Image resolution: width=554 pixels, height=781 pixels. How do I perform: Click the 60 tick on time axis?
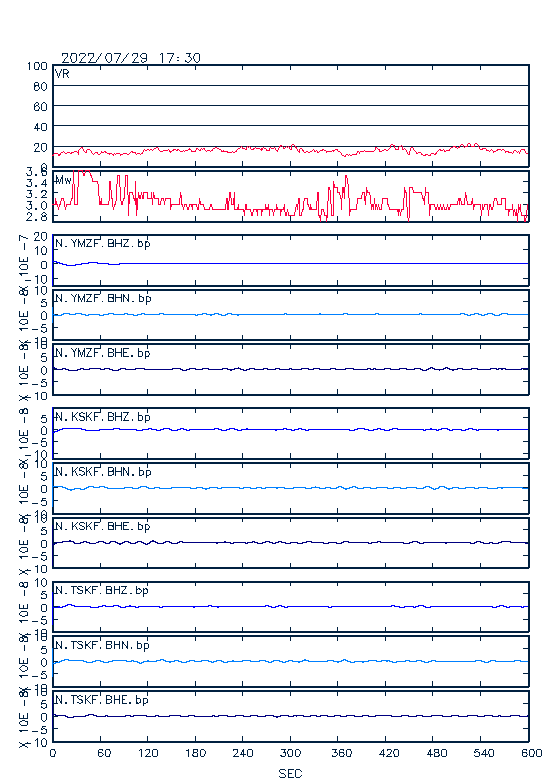[104, 753]
